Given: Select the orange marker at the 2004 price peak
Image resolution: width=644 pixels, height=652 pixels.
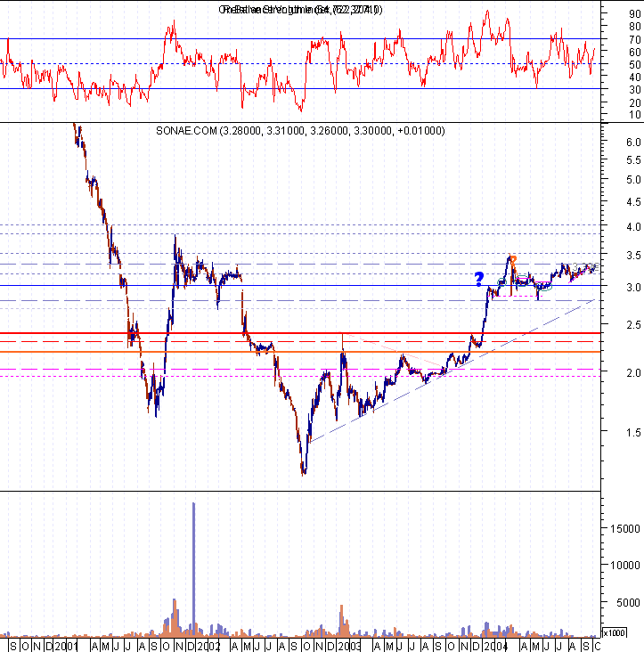Looking at the screenshot, I should click(513, 260).
